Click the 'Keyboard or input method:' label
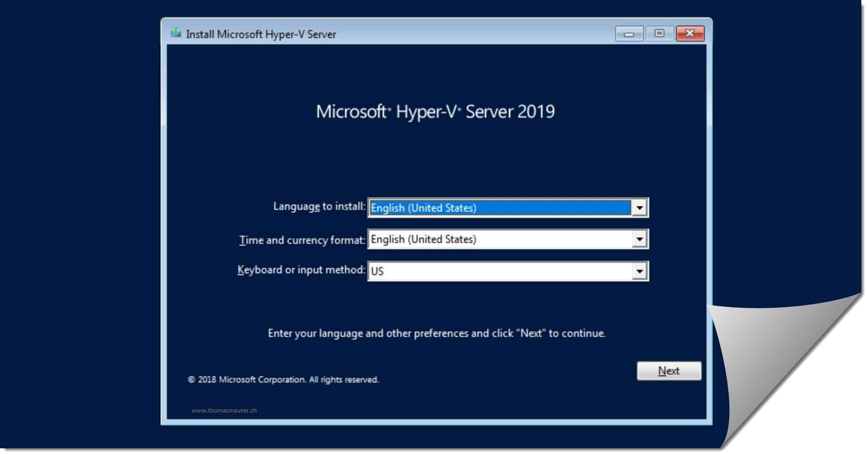The image size is (868, 455). pyautogui.click(x=301, y=270)
